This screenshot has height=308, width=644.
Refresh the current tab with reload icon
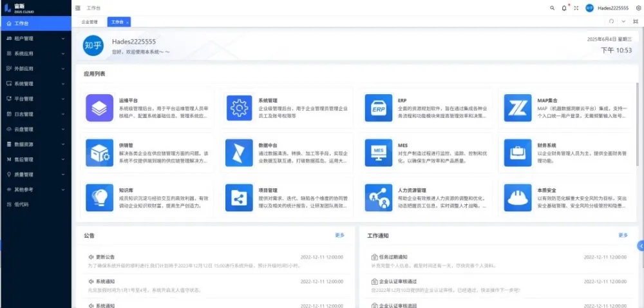pyautogui.click(x=612, y=22)
